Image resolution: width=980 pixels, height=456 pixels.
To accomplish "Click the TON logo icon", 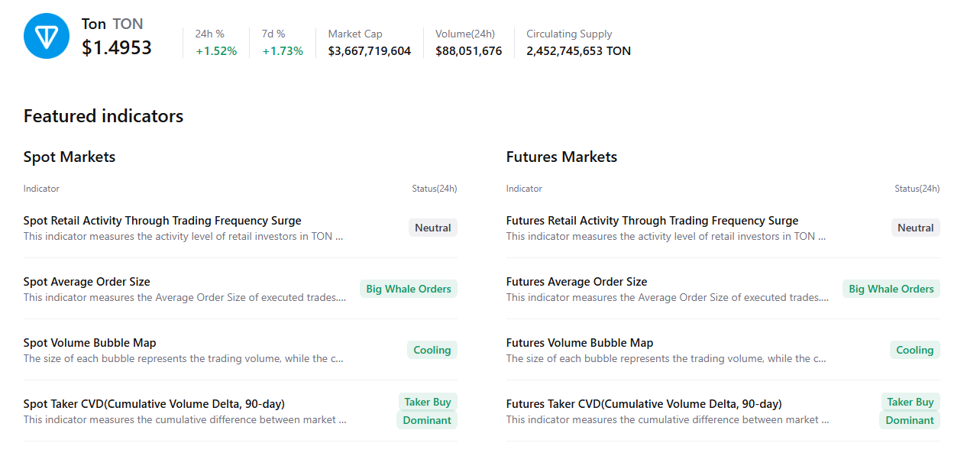I will 46,36.
